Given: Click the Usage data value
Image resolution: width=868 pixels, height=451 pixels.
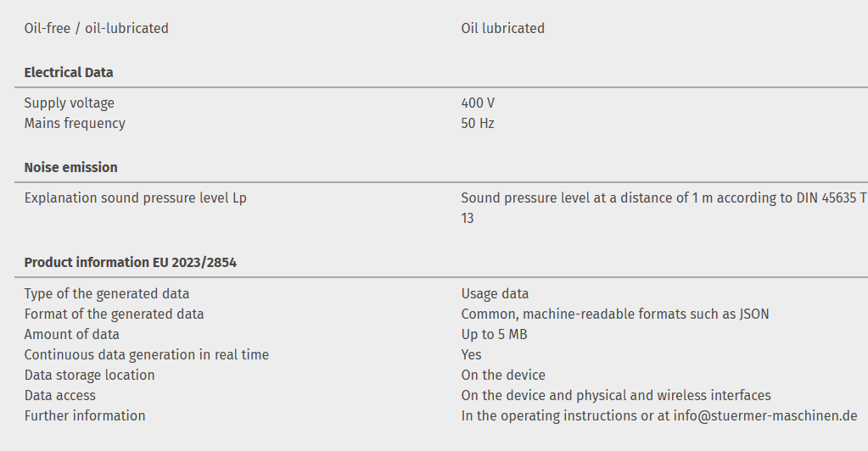Looking at the screenshot, I should pyautogui.click(x=495, y=294).
